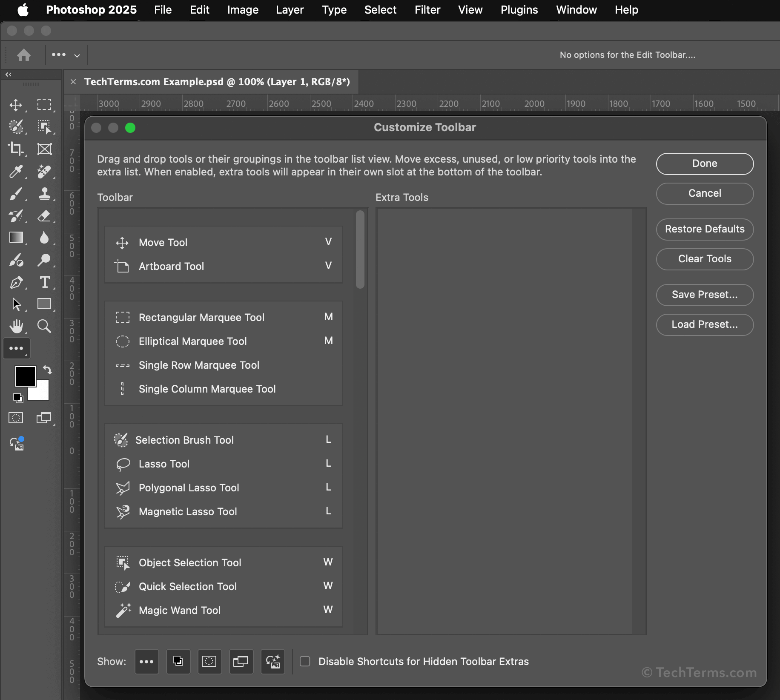Click the black foreground color swatch
This screenshot has width=780, height=700.
pos(25,376)
